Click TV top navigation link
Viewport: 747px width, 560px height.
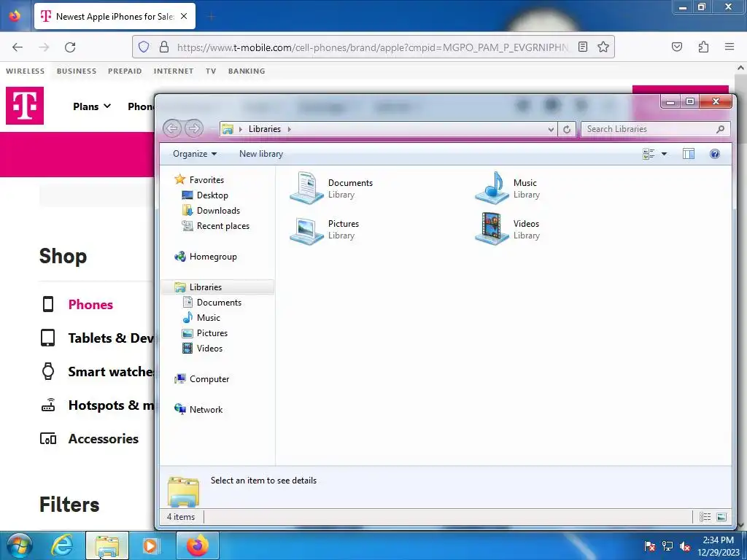point(211,71)
